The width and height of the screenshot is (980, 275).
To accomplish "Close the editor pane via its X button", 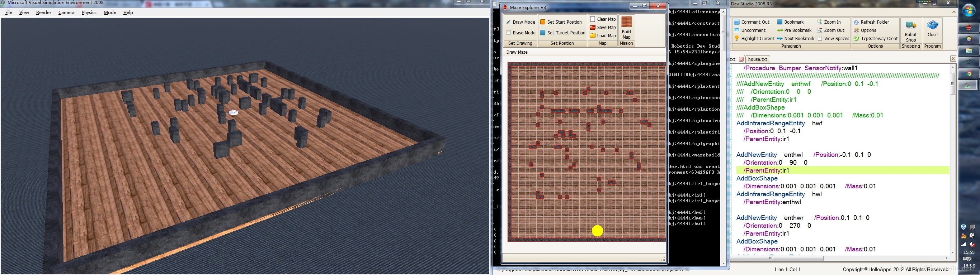I will (x=953, y=58).
